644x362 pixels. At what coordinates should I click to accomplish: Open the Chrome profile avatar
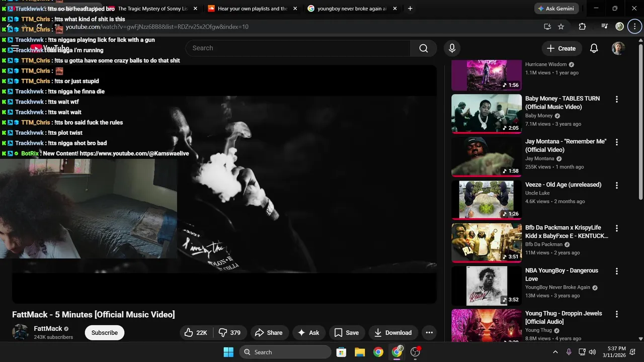point(620,27)
